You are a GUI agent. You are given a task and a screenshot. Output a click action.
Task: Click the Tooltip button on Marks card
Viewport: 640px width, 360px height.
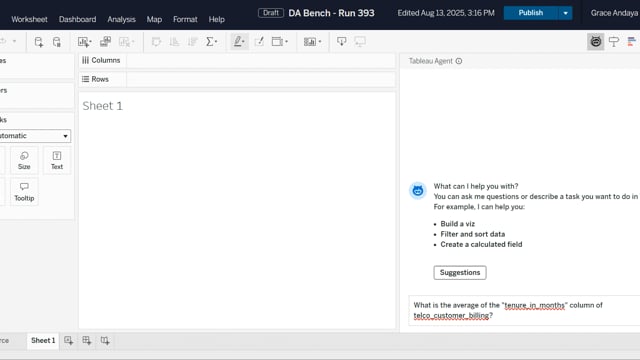pos(24,192)
